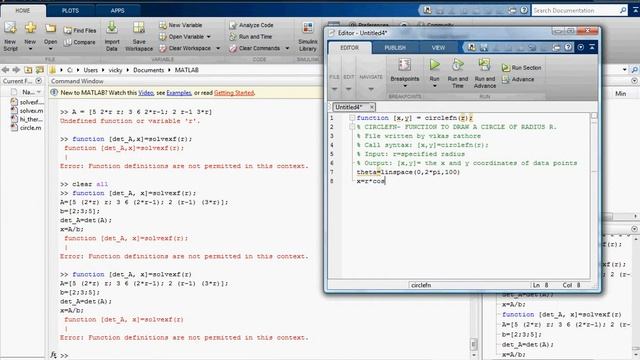Select solvex.m in Current Folder

tap(27, 111)
